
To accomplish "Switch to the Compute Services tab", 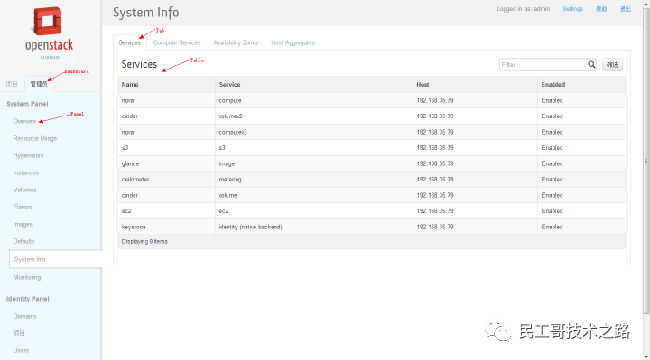I will tap(176, 43).
